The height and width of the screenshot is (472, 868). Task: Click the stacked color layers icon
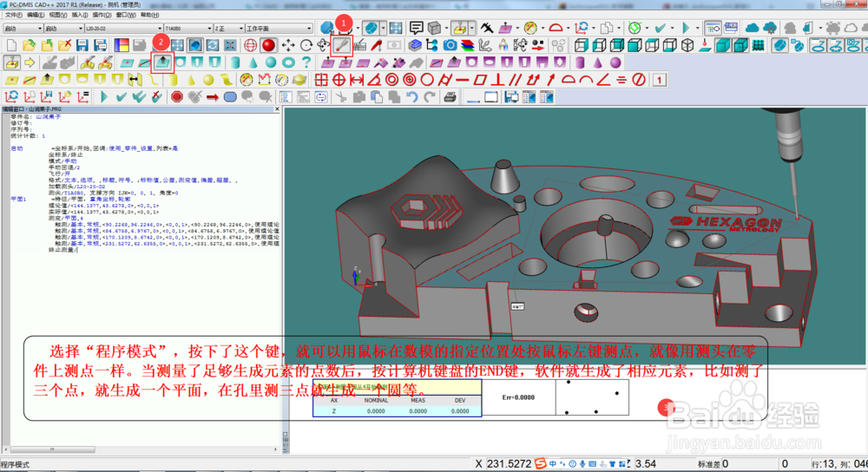pos(468,45)
